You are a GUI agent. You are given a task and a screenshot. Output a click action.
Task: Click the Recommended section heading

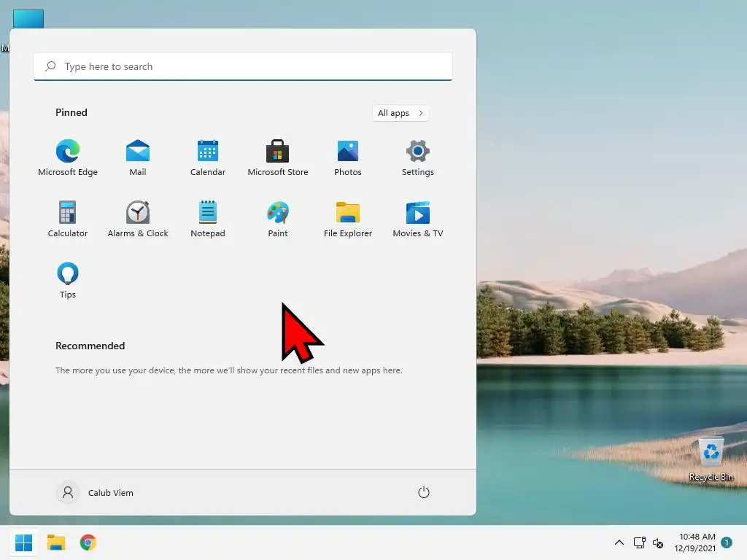coord(90,346)
